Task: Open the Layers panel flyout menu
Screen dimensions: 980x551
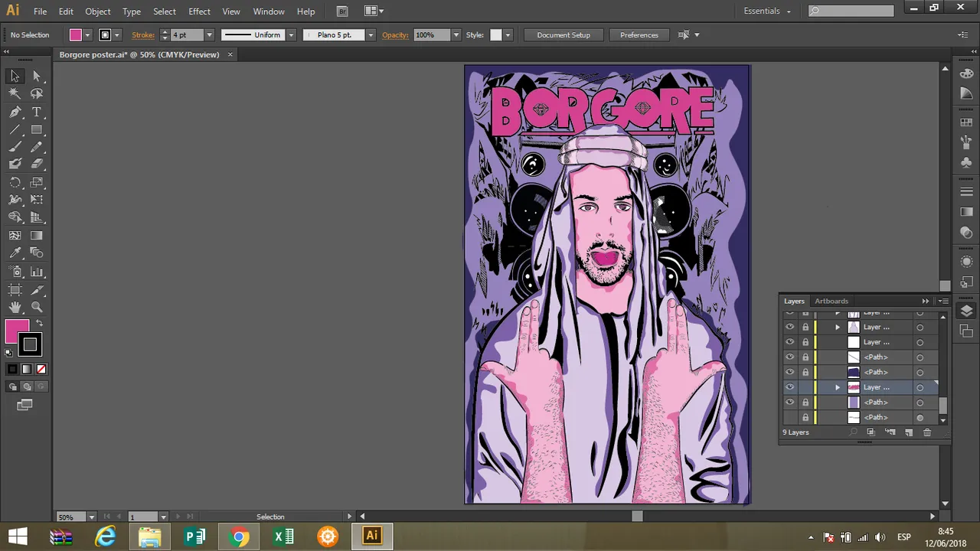Action: tap(943, 301)
